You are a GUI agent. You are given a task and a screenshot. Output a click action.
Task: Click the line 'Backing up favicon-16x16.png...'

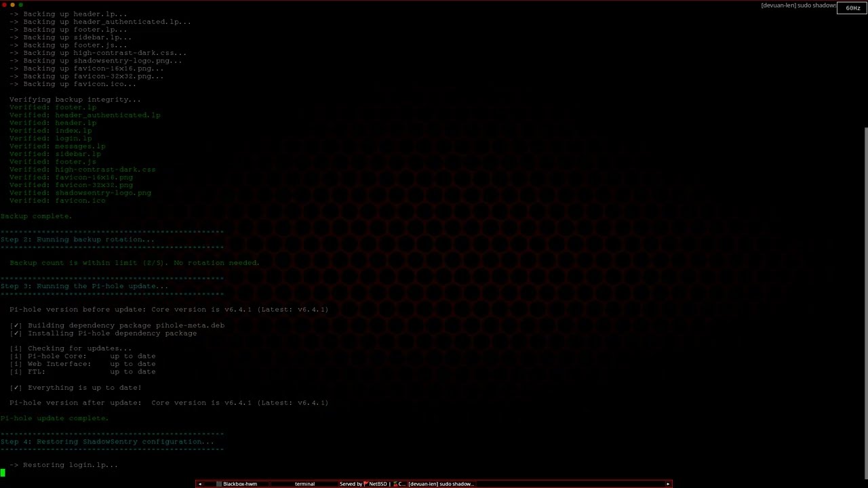pyautogui.click(x=86, y=68)
